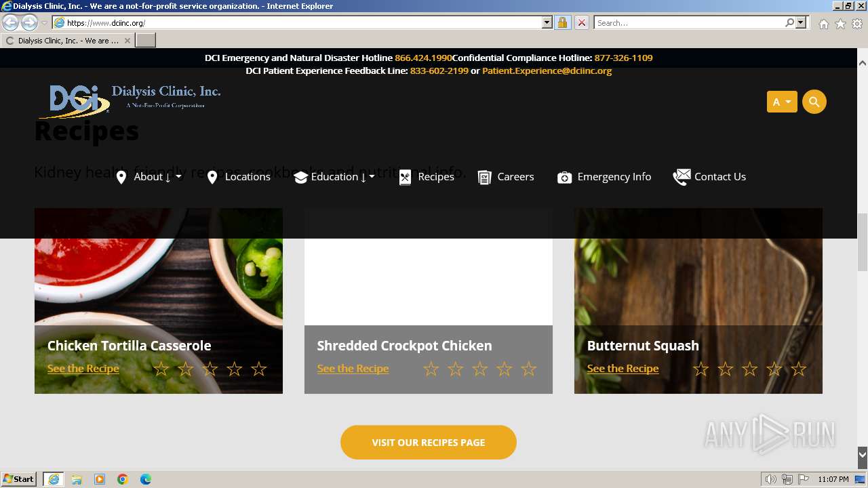Image resolution: width=868 pixels, height=488 pixels.
Task: Open See the Recipe for Butternut Squash
Action: [623, 369]
